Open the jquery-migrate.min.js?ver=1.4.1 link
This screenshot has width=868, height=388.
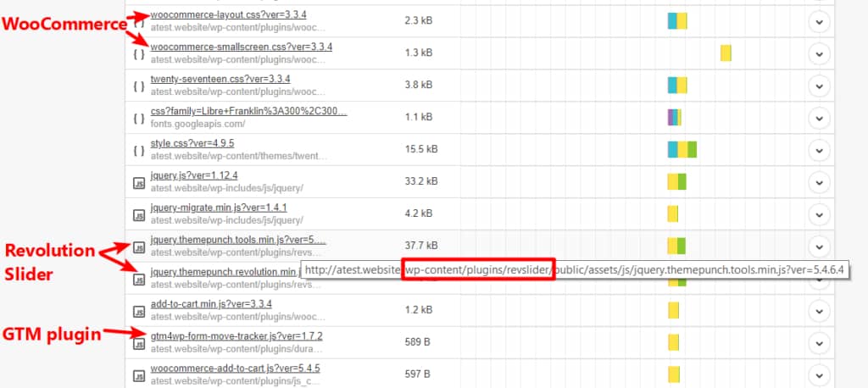click(x=219, y=208)
